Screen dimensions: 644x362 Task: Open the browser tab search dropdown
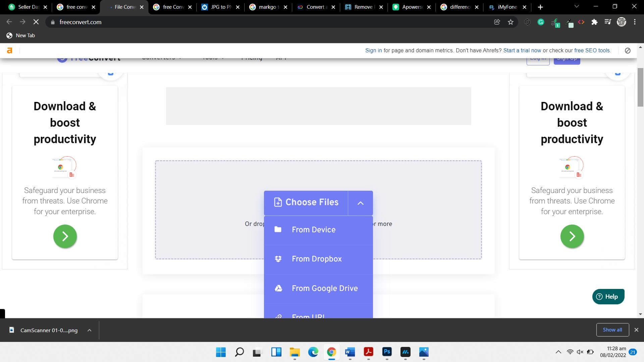pyautogui.click(x=576, y=6)
